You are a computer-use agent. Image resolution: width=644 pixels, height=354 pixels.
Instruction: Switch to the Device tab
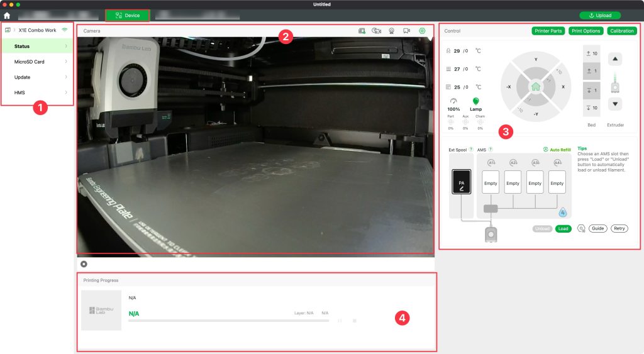(x=128, y=15)
